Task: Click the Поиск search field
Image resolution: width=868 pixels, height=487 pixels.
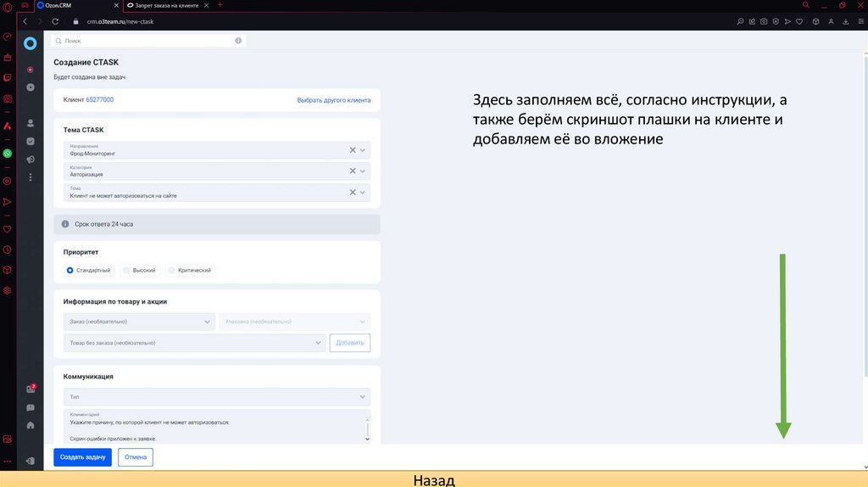Action: 148,41
